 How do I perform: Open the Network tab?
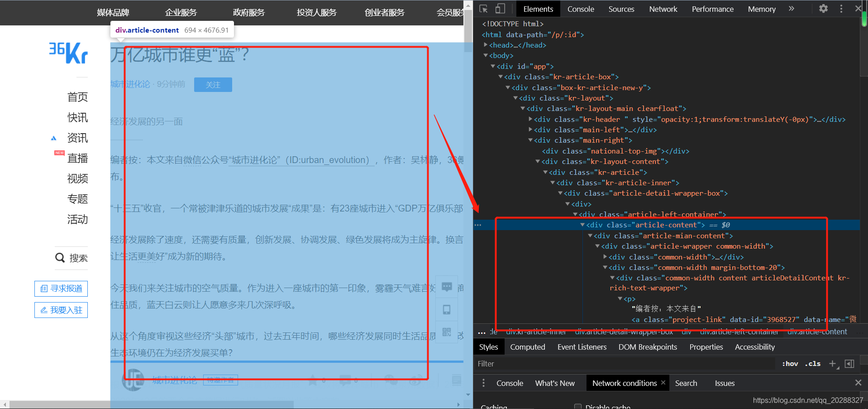(663, 9)
